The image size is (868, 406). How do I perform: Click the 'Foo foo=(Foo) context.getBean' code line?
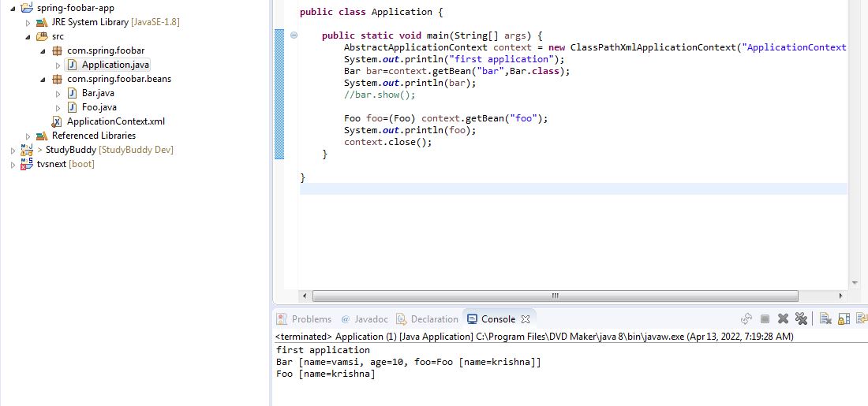pyautogui.click(x=446, y=118)
